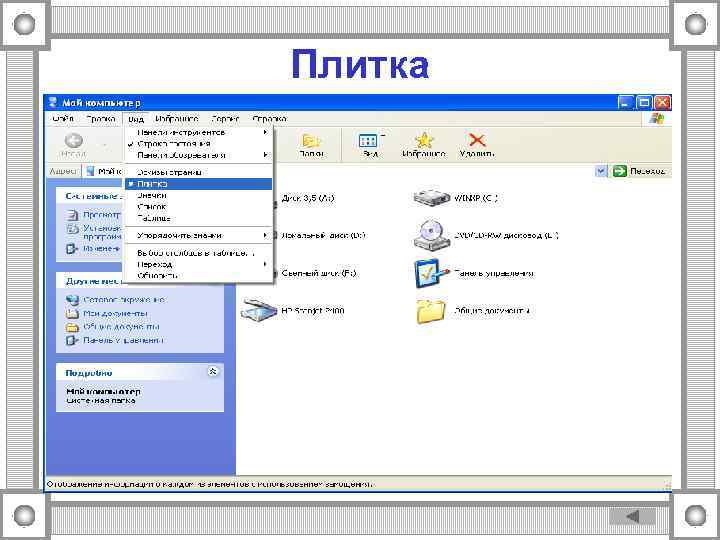Open Control Panel (Панель управления) sidebar link

click(123, 340)
